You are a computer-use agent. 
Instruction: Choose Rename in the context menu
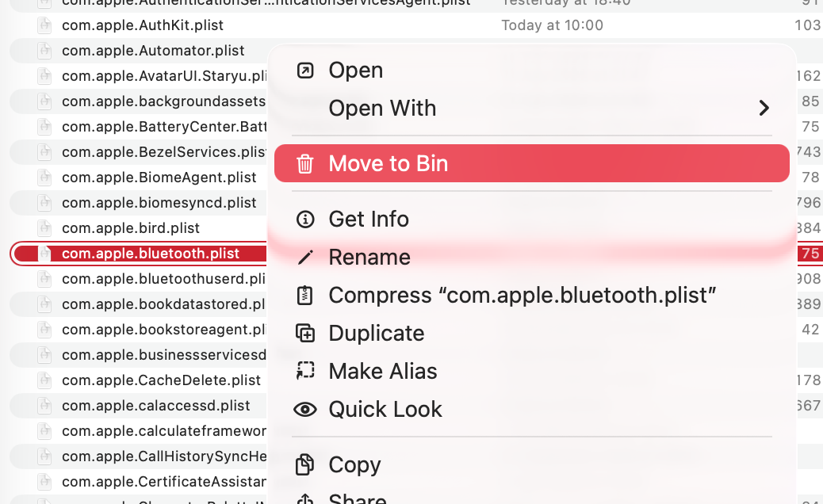point(532,257)
